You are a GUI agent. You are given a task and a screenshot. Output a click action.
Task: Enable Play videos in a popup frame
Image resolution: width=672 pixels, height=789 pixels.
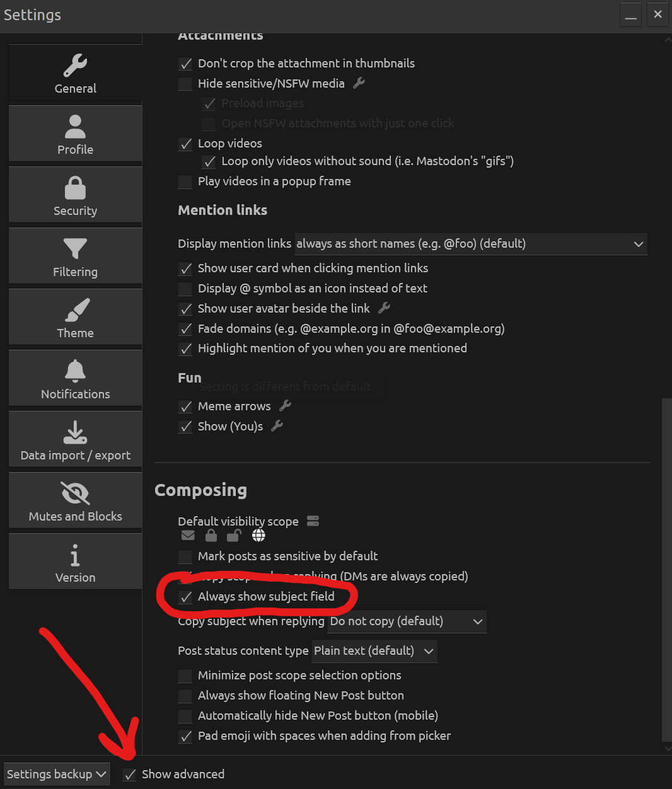[185, 182]
